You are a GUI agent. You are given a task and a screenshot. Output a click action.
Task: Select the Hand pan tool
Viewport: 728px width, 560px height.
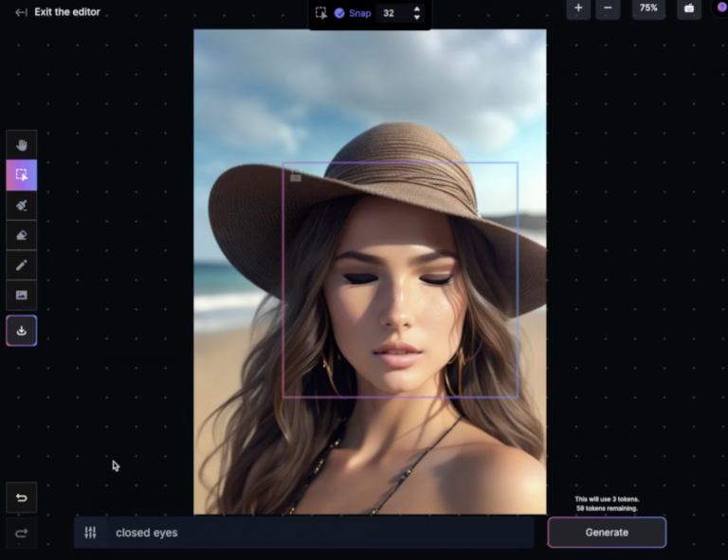point(21,145)
